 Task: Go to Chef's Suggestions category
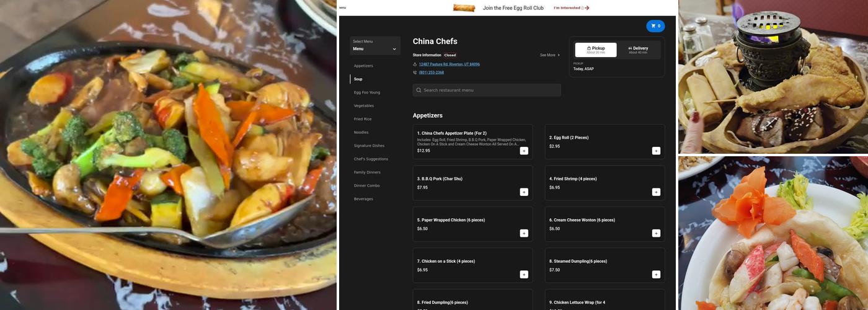click(x=371, y=159)
